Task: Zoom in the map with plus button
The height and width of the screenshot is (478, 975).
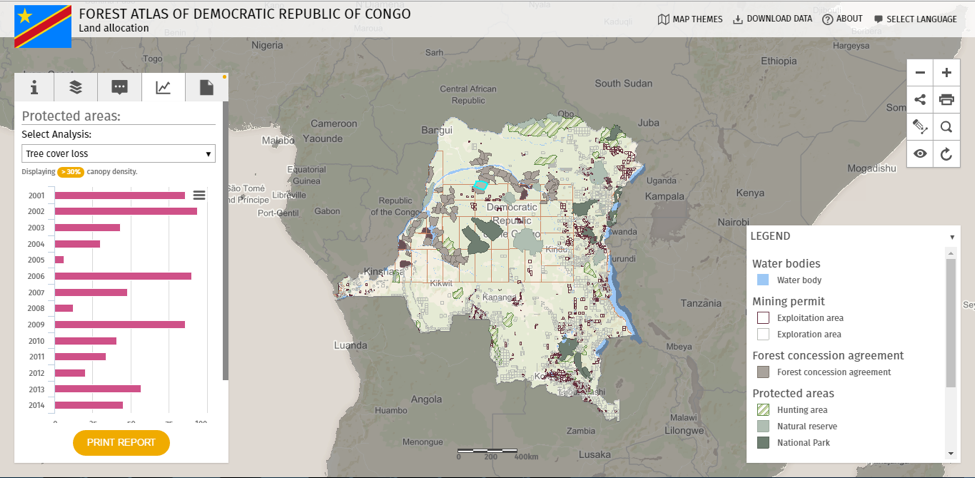Action: click(946, 73)
